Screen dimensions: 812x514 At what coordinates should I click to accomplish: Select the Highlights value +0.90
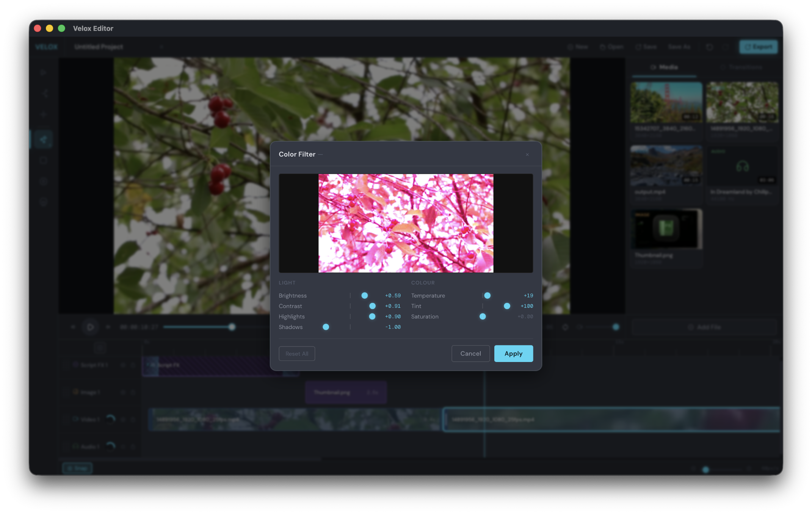[393, 317]
